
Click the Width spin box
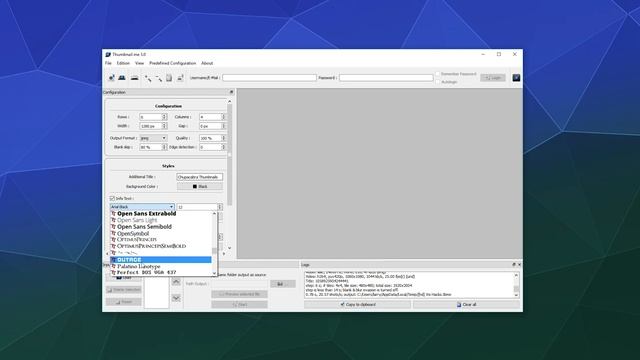(x=153, y=126)
